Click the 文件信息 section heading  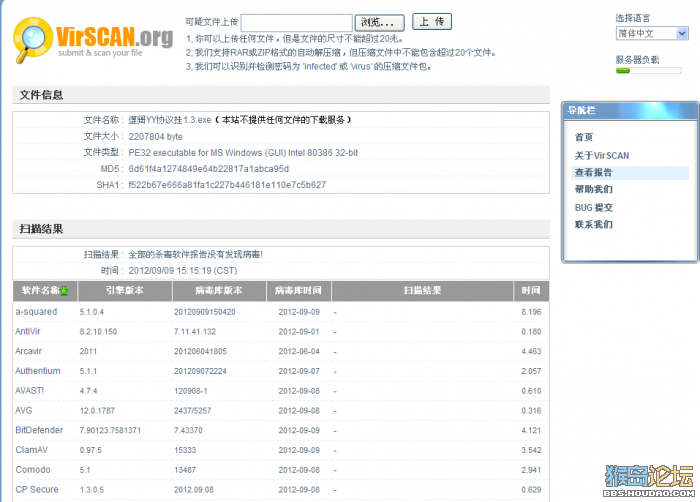pyautogui.click(x=41, y=95)
